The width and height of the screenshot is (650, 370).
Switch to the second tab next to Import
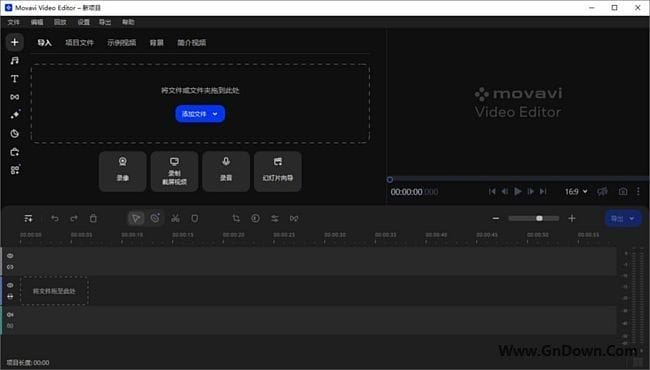point(80,43)
